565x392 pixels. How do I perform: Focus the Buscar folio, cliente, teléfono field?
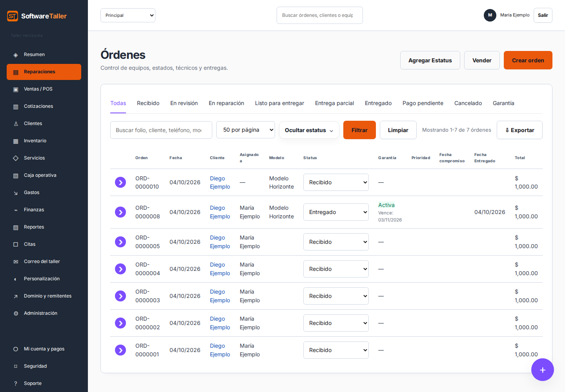pos(161,130)
